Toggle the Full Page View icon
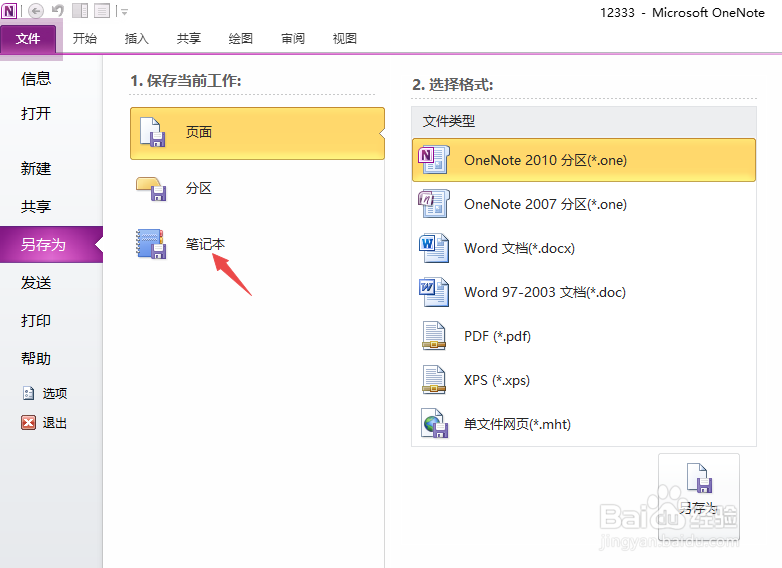The width and height of the screenshot is (782, 568). pos(102,10)
